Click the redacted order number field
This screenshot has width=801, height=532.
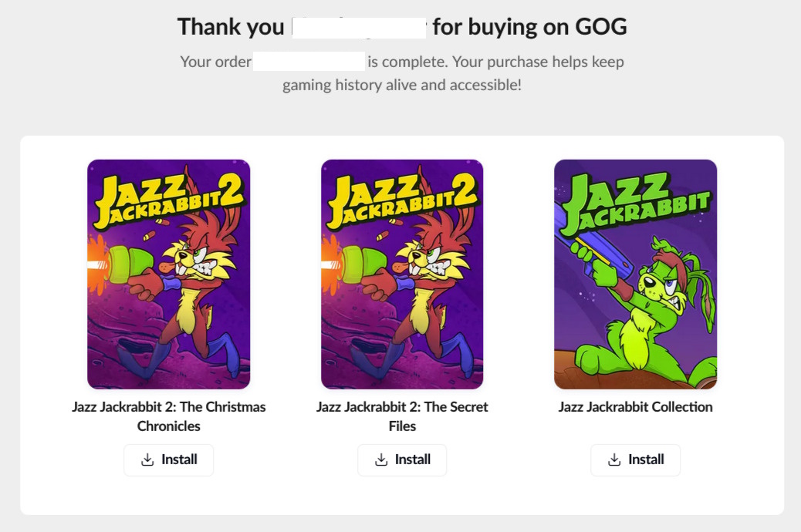(x=309, y=61)
